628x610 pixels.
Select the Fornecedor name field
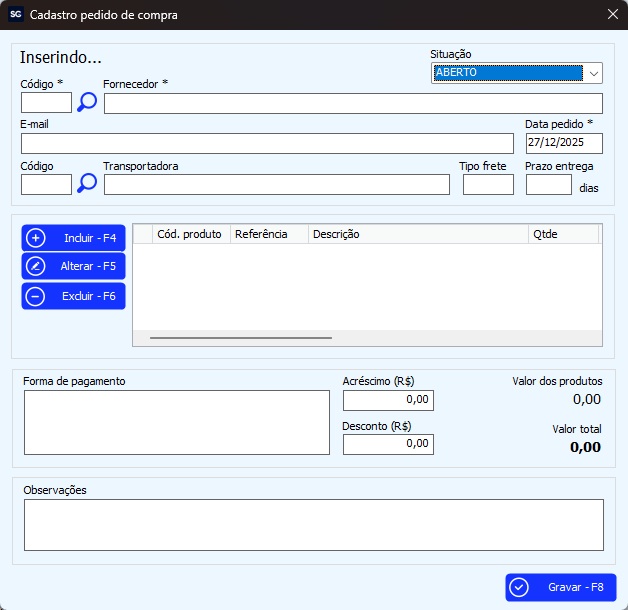[353, 103]
